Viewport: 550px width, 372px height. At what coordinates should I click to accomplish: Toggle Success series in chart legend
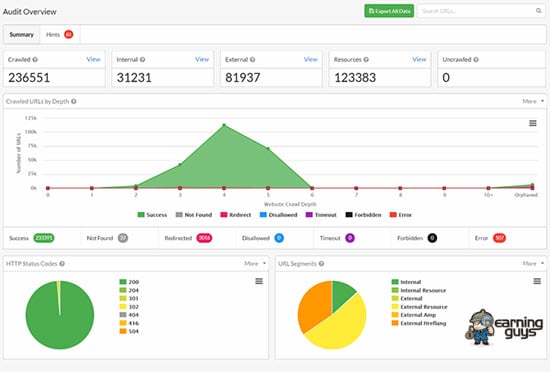click(152, 215)
